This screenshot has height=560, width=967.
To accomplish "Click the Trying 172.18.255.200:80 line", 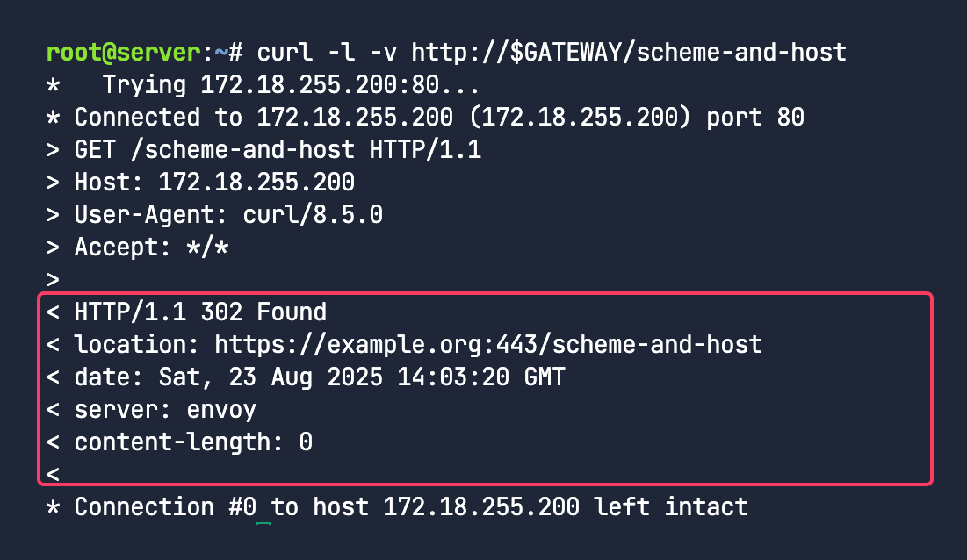I will (291, 85).
